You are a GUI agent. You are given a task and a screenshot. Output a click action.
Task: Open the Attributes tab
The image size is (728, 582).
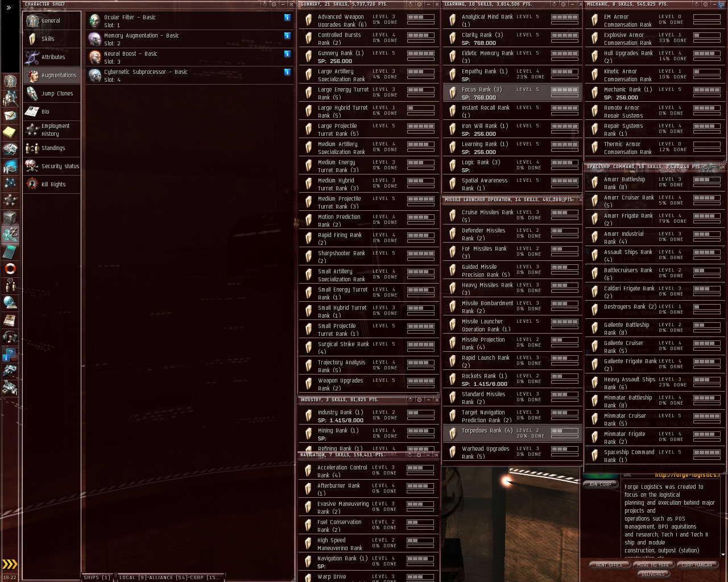coord(52,57)
